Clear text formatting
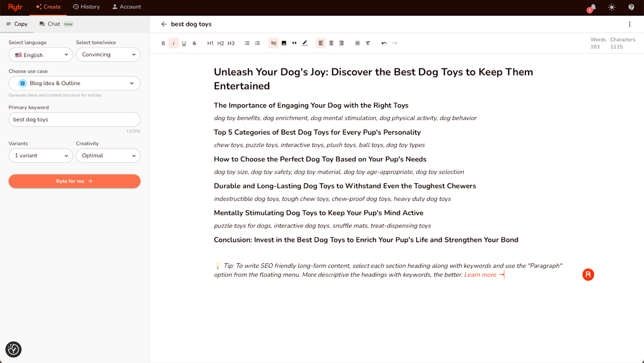This screenshot has height=363, width=644. point(368,43)
